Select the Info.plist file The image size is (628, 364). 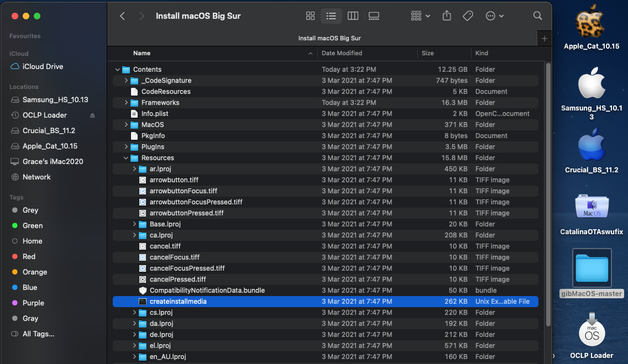325,114
